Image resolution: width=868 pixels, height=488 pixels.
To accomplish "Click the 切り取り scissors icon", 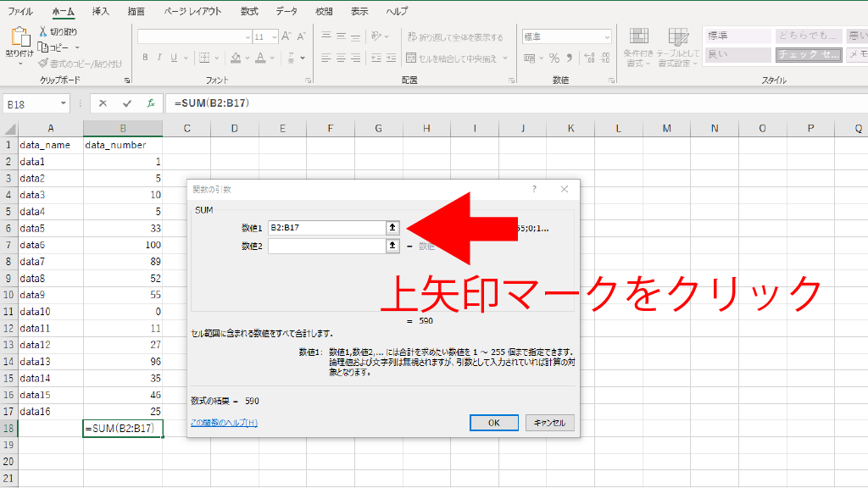I will 44,32.
